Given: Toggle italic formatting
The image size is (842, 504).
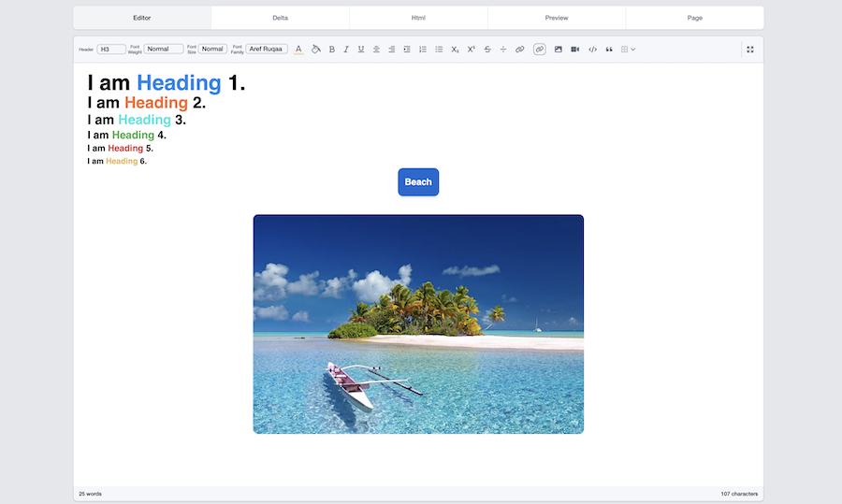Looking at the screenshot, I should pos(346,50).
